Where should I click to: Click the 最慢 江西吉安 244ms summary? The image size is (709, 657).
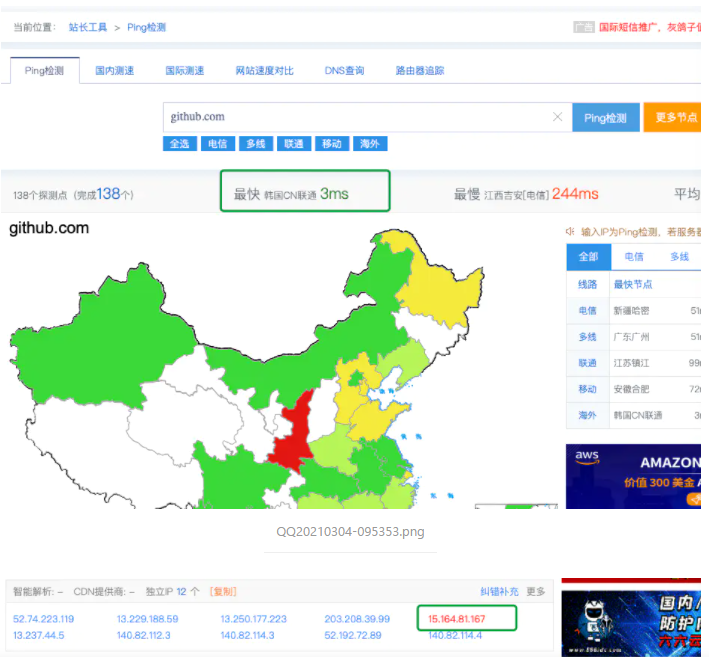pos(526,194)
